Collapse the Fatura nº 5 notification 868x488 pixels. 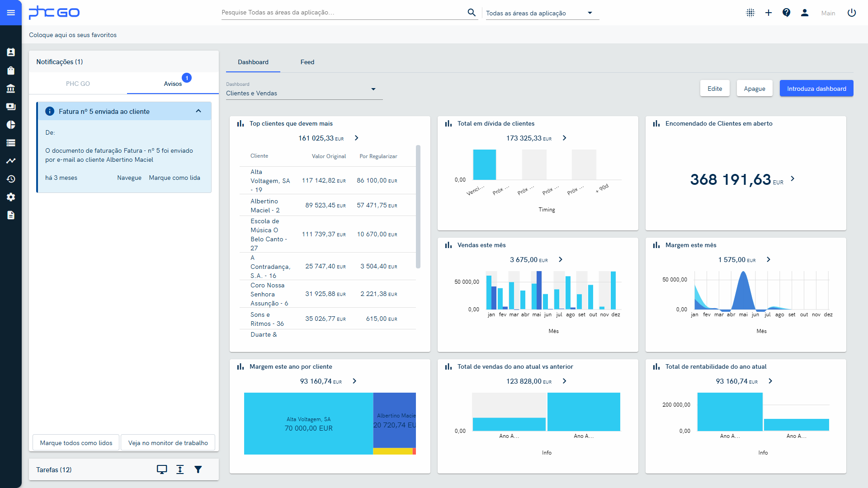click(x=198, y=111)
